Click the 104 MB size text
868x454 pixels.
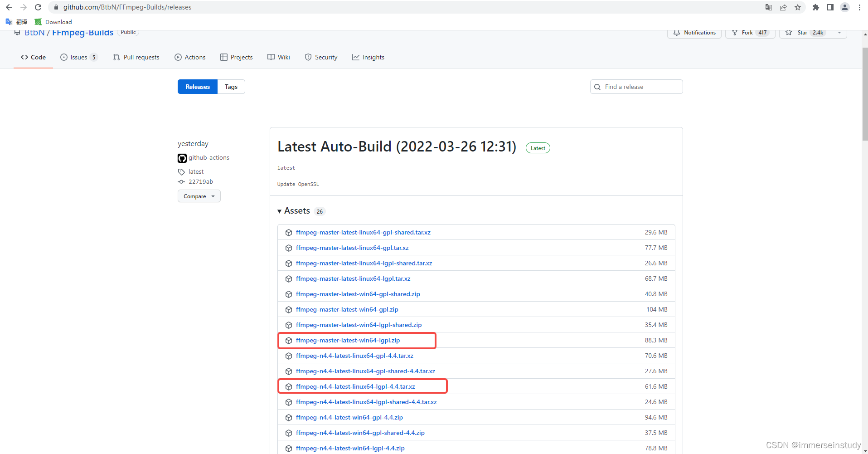pyautogui.click(x=657, y=309)
